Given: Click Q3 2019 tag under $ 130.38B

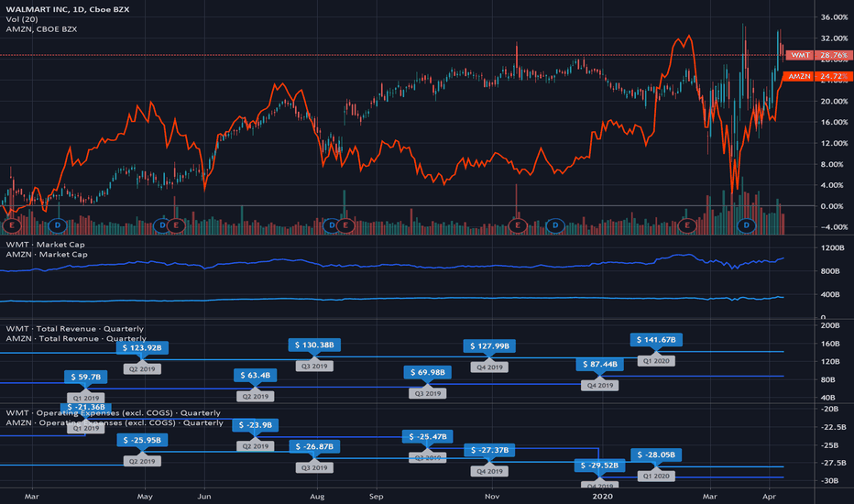Looking at the screenshot, I should pos(314,367).
